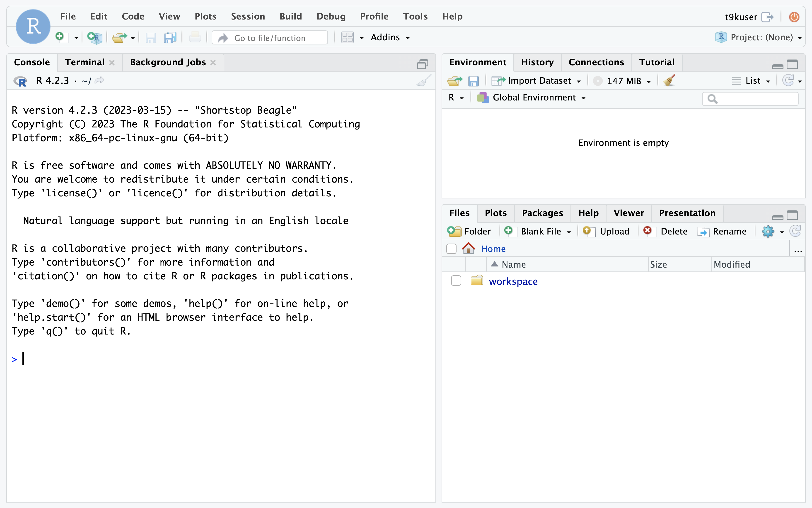Switch to the Terminal tab
The width and height of the screenshot is (812, 508).
85,62
